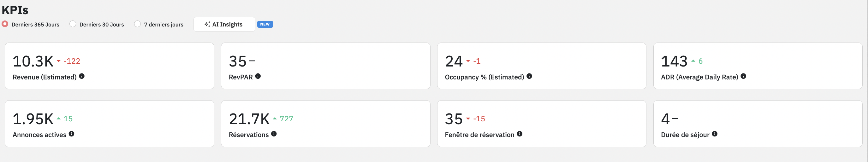Click the blue NEW badge
Image resolution: width=868 pixels, height=162 pixels.
coord(265,24)
